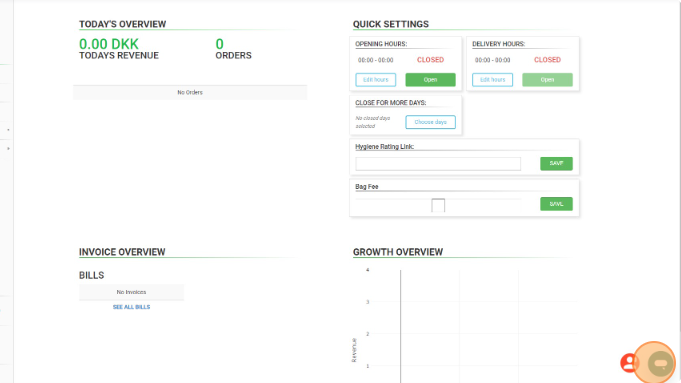Click the Invoice Overview heading
681x383 pixels.
point(122,252)
